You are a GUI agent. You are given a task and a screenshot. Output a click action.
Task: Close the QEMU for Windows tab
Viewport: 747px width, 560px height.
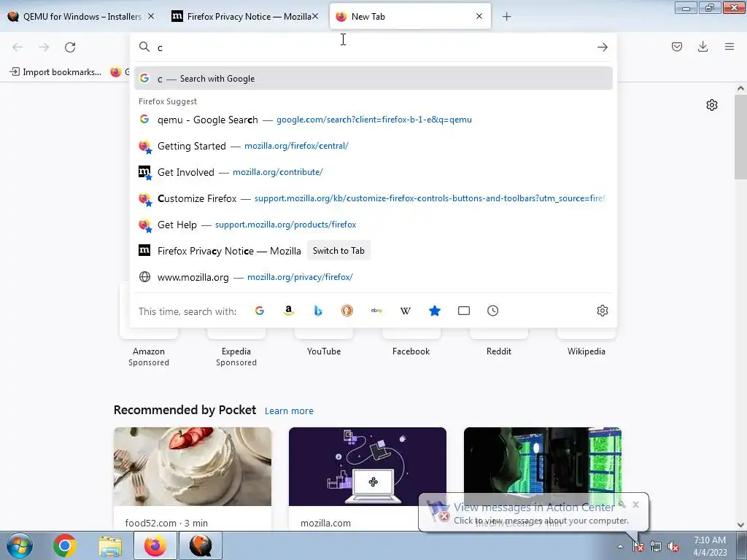pos(151,16)
